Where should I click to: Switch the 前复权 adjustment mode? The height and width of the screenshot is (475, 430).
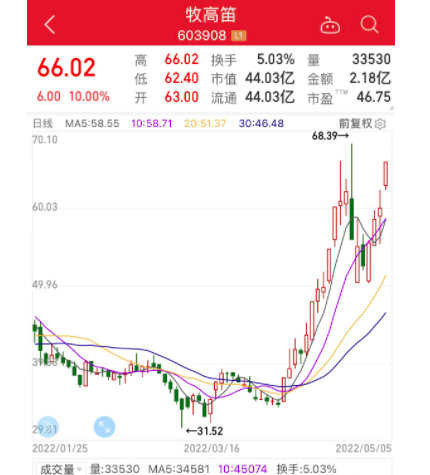[355, 123]
